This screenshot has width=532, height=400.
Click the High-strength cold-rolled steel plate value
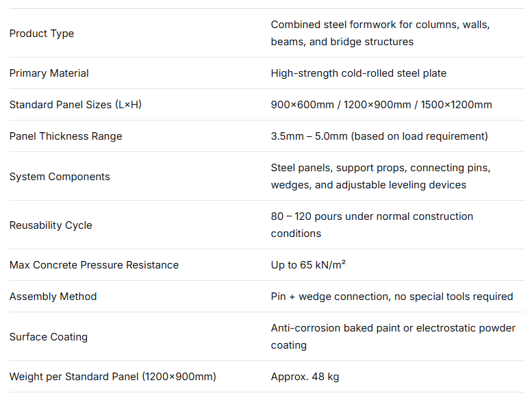[358, 73]
